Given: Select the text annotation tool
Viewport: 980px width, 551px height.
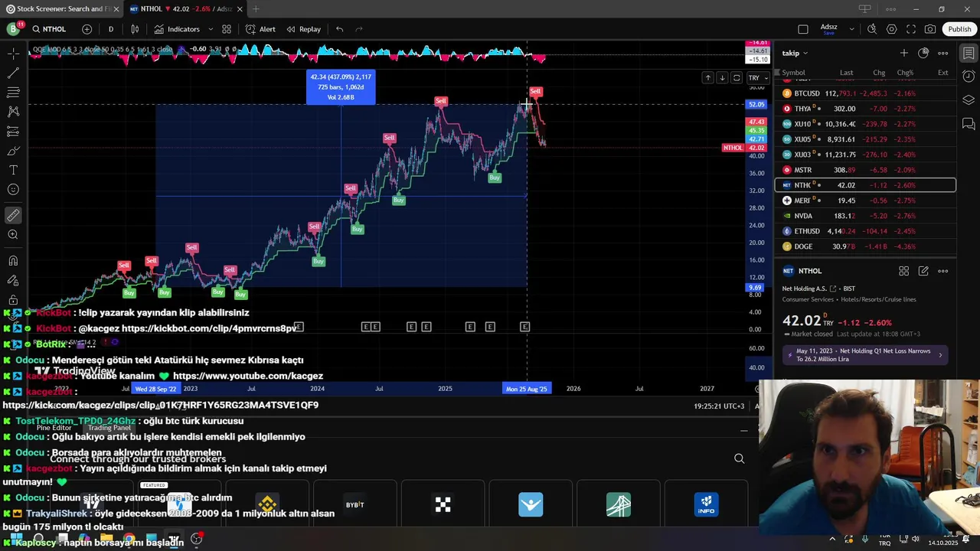Looking at the screenshot, I should click(x=13, y=170).
